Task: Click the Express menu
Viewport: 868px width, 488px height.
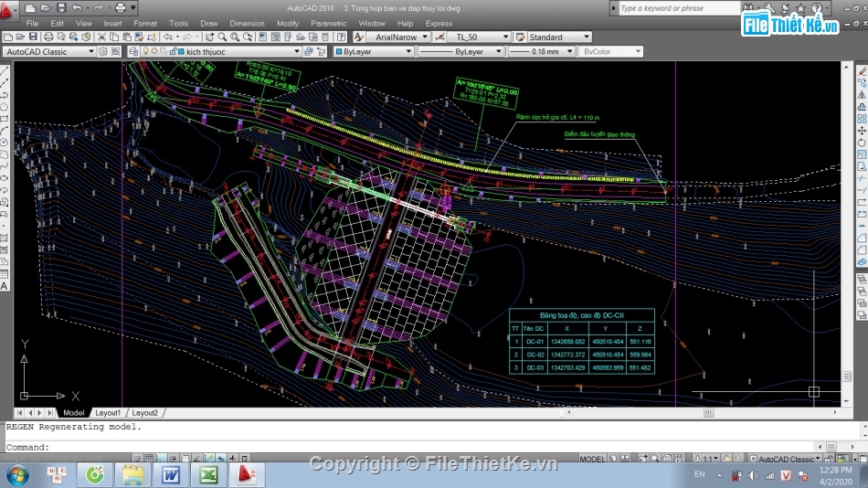Action: [x=439, y=23]
